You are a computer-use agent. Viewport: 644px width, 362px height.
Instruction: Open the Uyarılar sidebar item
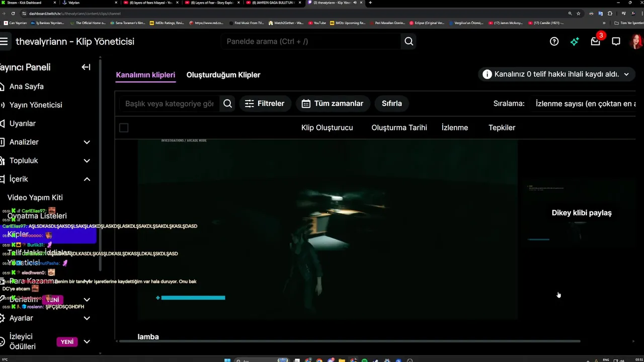pyautogui.click(x=23, y=124)
